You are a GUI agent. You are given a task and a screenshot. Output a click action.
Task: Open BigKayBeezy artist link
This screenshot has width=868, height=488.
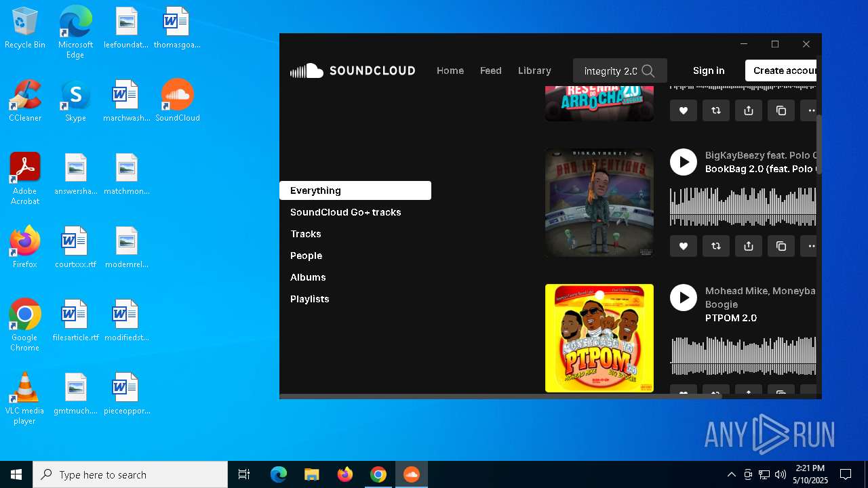pyautogui.click(x=761, y=155)
